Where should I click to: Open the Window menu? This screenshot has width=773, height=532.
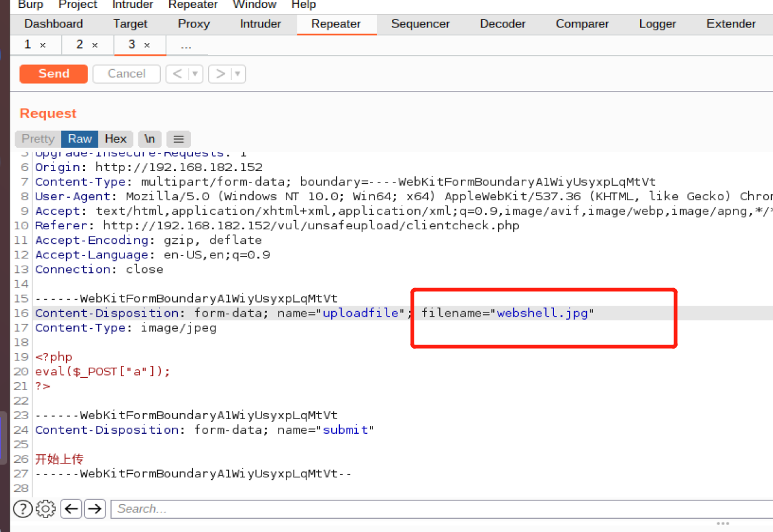[254, 5]
